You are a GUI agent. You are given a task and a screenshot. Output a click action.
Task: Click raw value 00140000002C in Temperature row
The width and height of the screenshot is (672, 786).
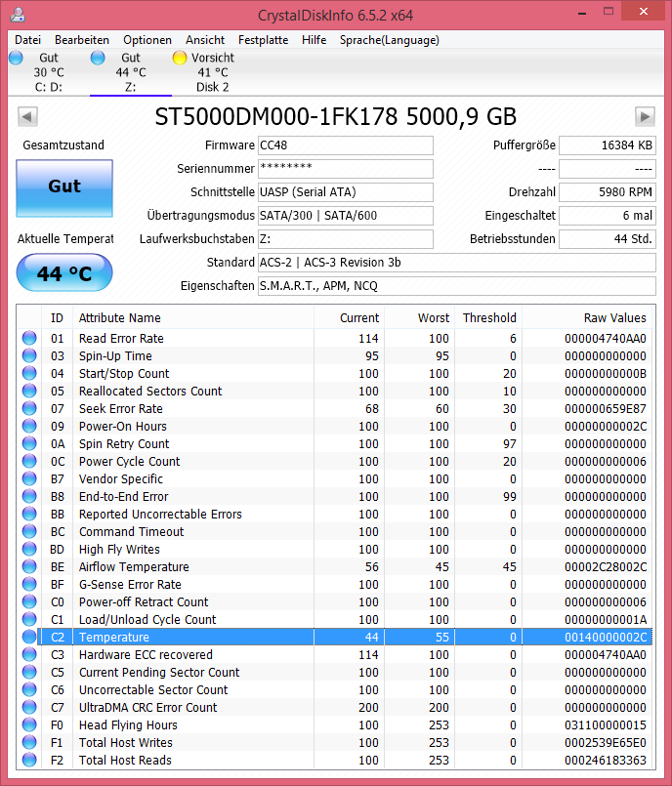pyautogui.click(x=606, y=638)
